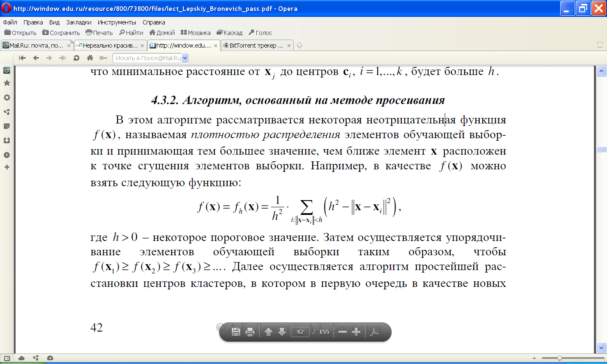Go back with the left arrow

(36, 58)
